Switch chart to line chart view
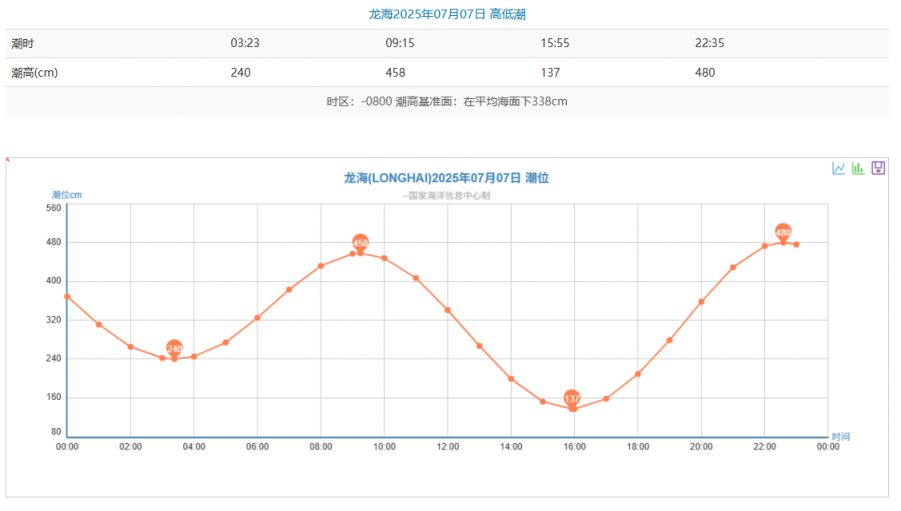Screen dimensions: 901x511 [x=839, y=168]
